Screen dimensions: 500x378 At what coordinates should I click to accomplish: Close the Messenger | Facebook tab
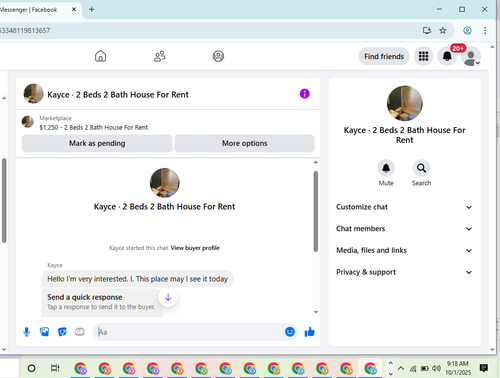coord(74,9)
